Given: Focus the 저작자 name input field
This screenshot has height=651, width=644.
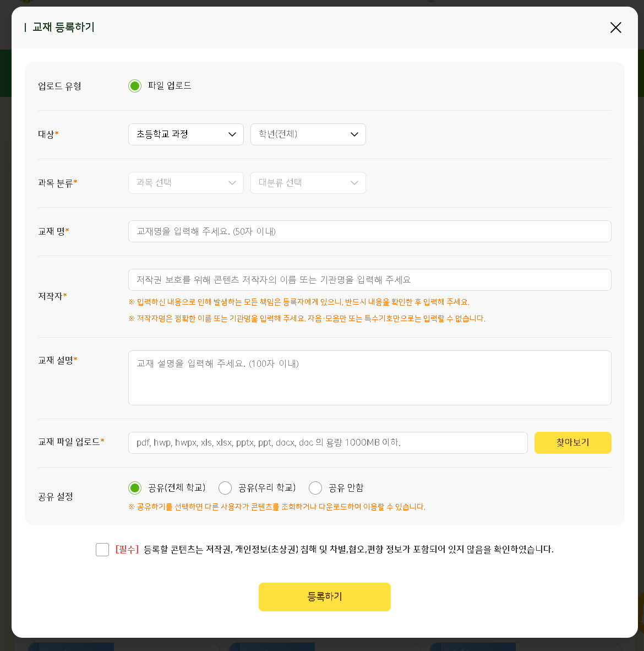Looking at the screenshot, I should point(369,280).
